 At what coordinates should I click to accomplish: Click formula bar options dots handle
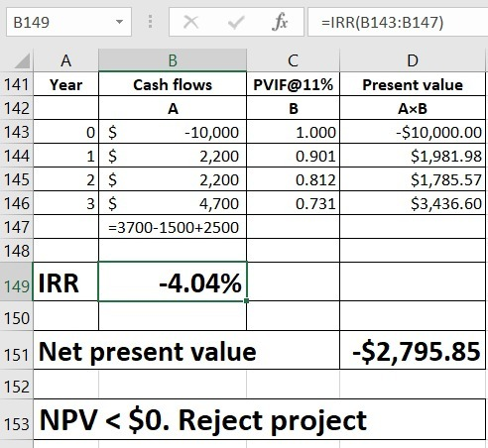(150, 21)
